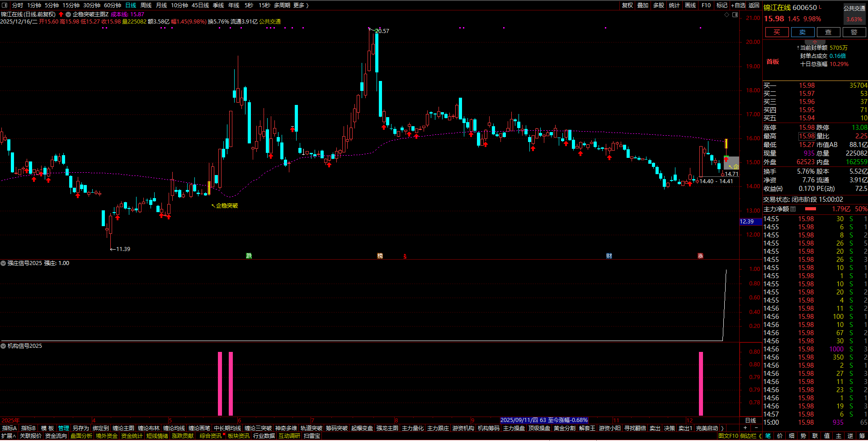Click the 榜 marker on the chart

(380, 256)
